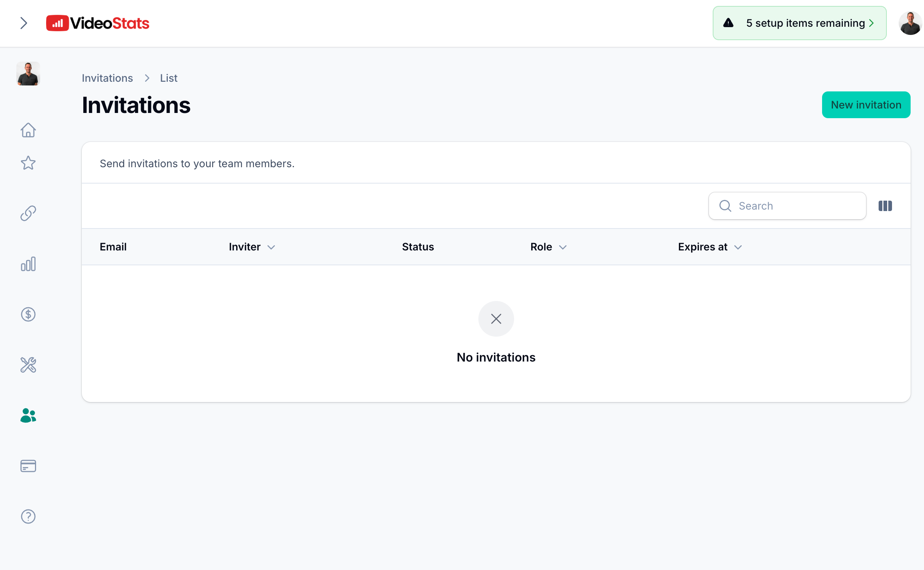This screenshot has width=924, height=570.
Task: Sort by Inviter column chevron
Action: 271,247
